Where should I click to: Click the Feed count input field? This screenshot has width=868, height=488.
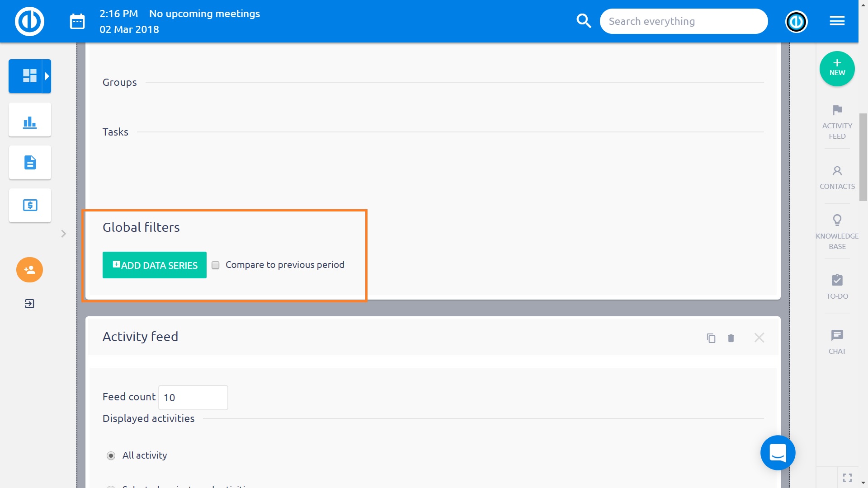pos(193,398)
